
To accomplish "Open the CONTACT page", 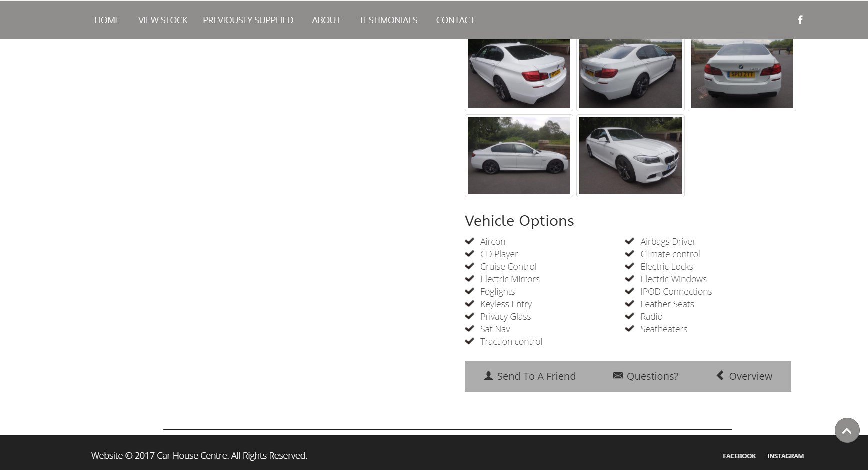I will click(x=455, y=20).
